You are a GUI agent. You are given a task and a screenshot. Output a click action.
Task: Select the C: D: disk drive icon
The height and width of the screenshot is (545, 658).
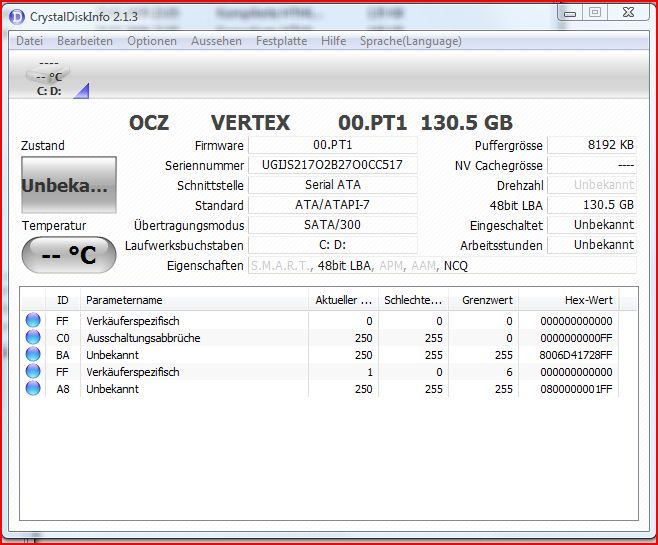(x=49, y=78)
